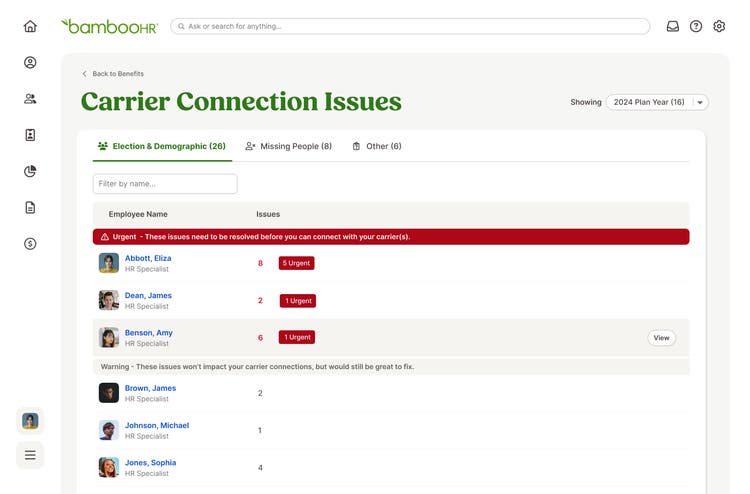The height and width of the screenshot is (494, 750).
Task: Open the People sidebar icon
Action: click(30, 99)
